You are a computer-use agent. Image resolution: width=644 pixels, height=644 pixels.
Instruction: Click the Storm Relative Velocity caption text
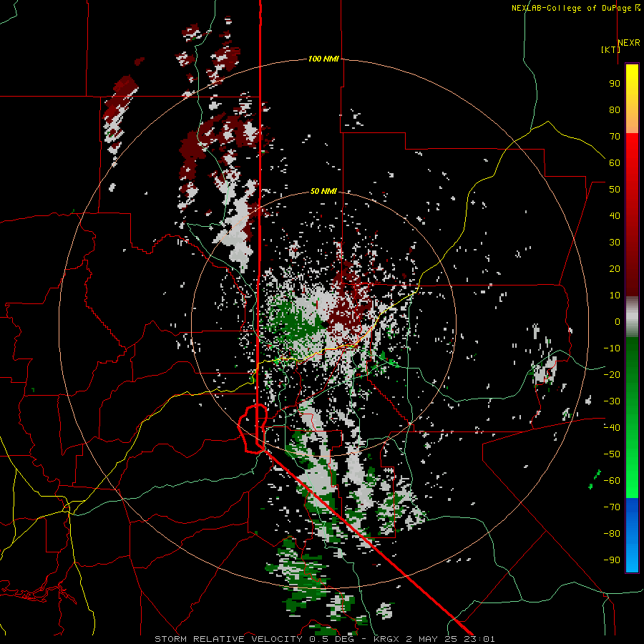325,639
